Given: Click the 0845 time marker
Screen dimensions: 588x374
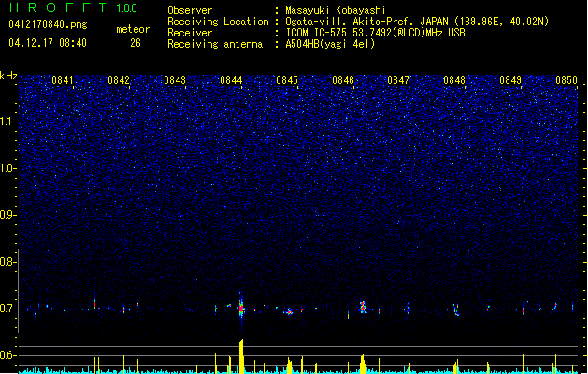Looking at the screenshot, I should click(x=287, y=80).
